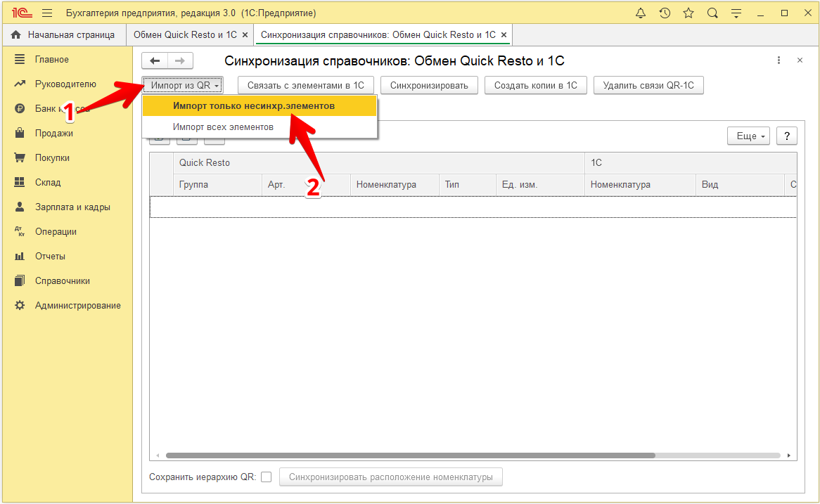Click the horizontal scrollbar thumb of the table

[x=411, y=455]
